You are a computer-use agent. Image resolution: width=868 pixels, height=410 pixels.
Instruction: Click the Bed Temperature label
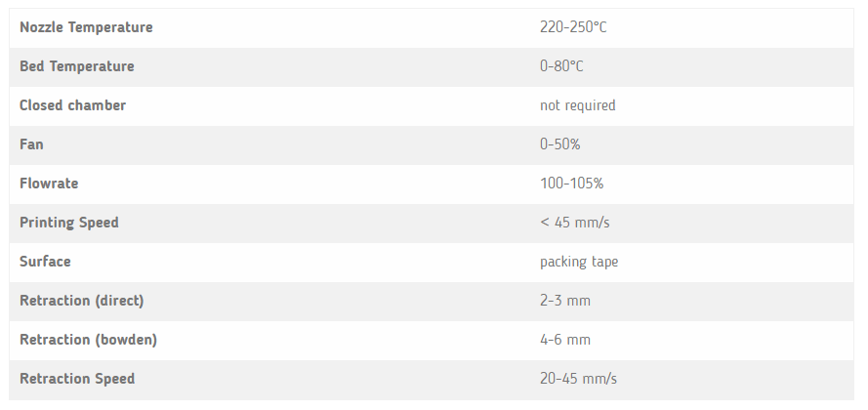coord(77,66)
